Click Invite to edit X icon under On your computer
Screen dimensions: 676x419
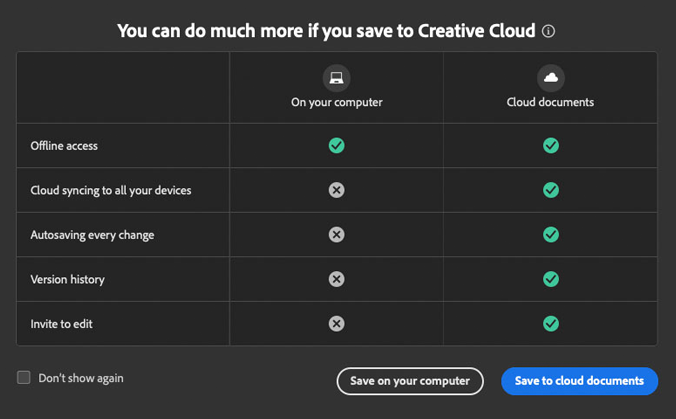(x=337, y=324)
